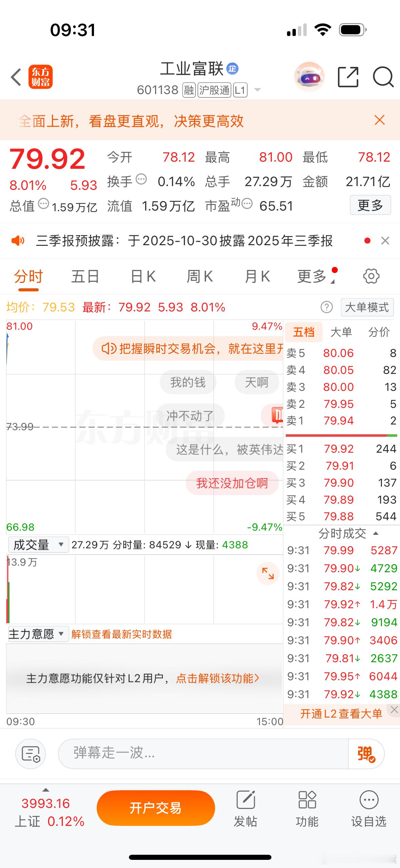Tap 点击解锁该功能 link
400x868 pixels.
point(217,679)
